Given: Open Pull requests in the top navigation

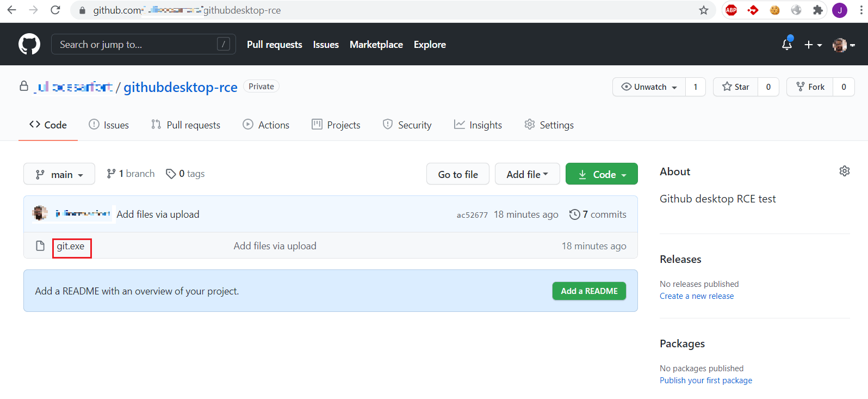Looking at the screenshot, I should (x=275, y=45).
